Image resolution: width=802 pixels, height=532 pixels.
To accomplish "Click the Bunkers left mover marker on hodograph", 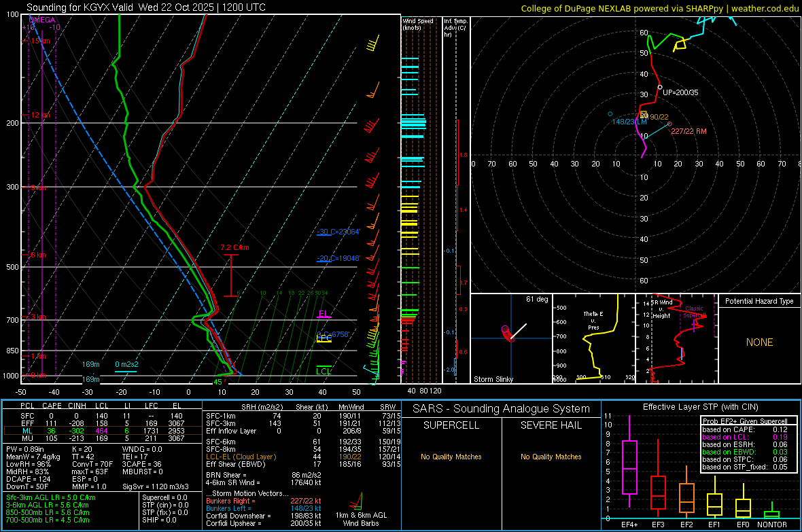I will click(x=610, y=114).
